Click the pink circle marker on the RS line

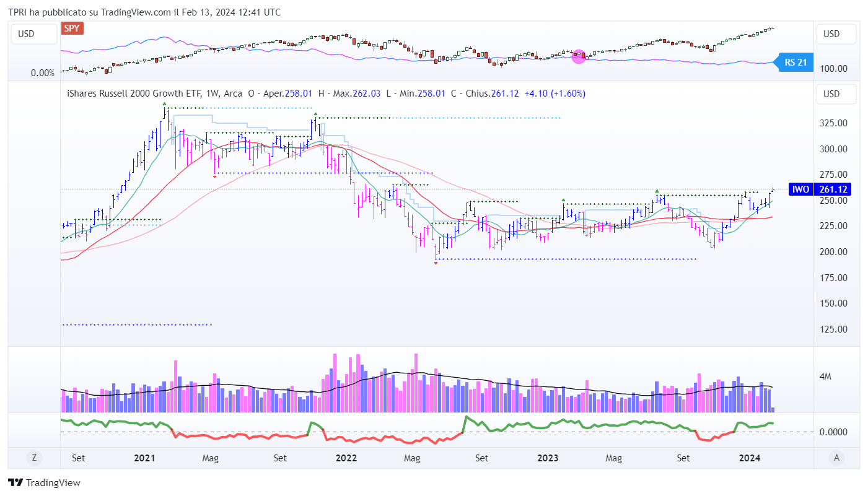click(x=579, y=57)
